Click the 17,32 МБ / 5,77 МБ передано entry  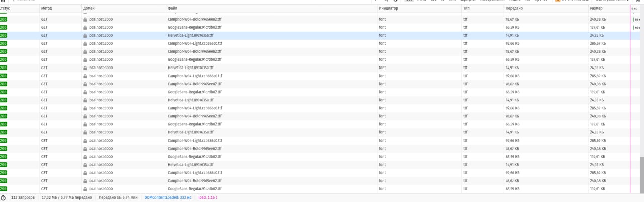tap(66, 198)
